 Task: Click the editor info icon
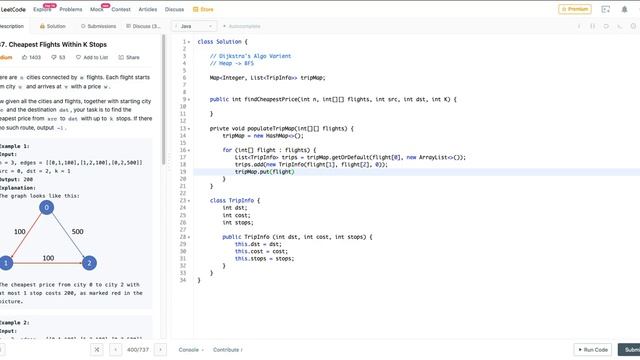coord(579,26)
